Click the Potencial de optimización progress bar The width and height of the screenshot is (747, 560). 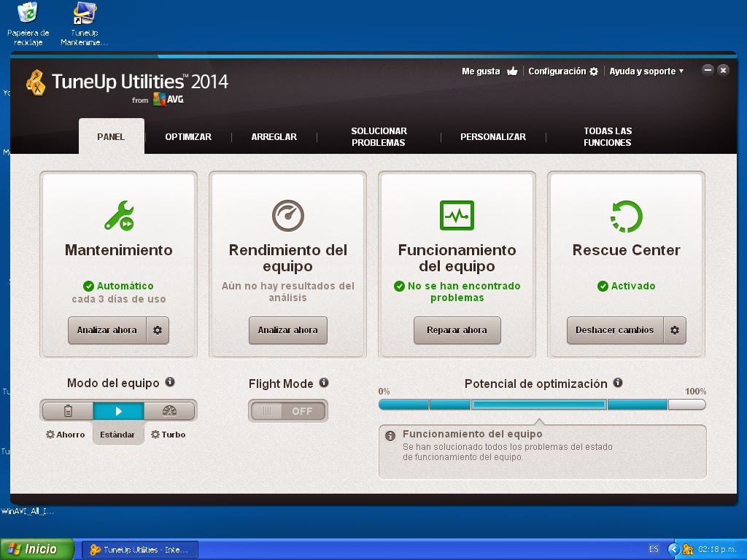(x=540, y=403)
